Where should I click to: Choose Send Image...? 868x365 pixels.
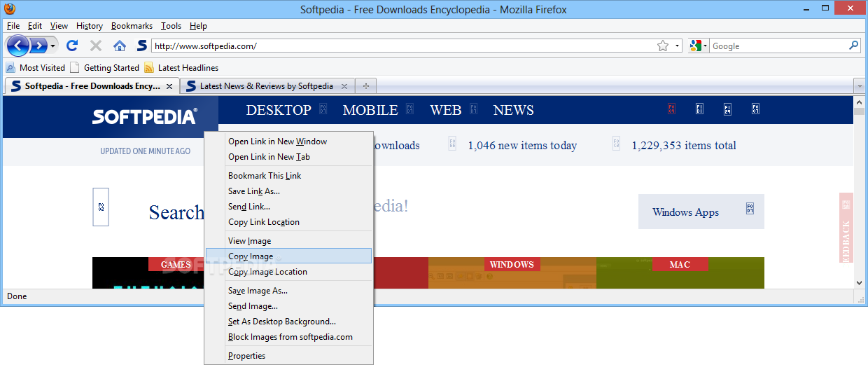[289, 306]
